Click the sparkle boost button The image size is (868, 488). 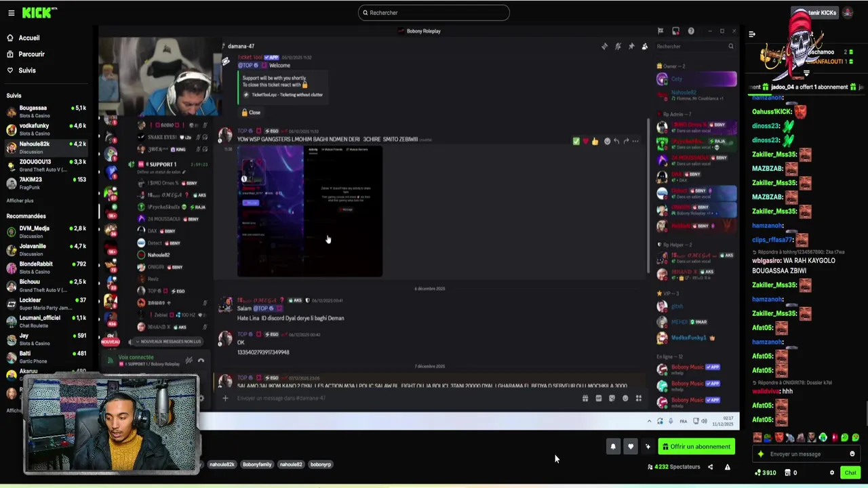pyautogui.click(x=648, y=447)
